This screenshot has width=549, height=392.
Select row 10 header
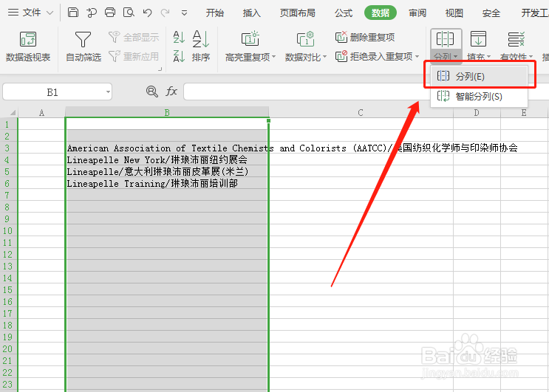[x=8, y=231]
